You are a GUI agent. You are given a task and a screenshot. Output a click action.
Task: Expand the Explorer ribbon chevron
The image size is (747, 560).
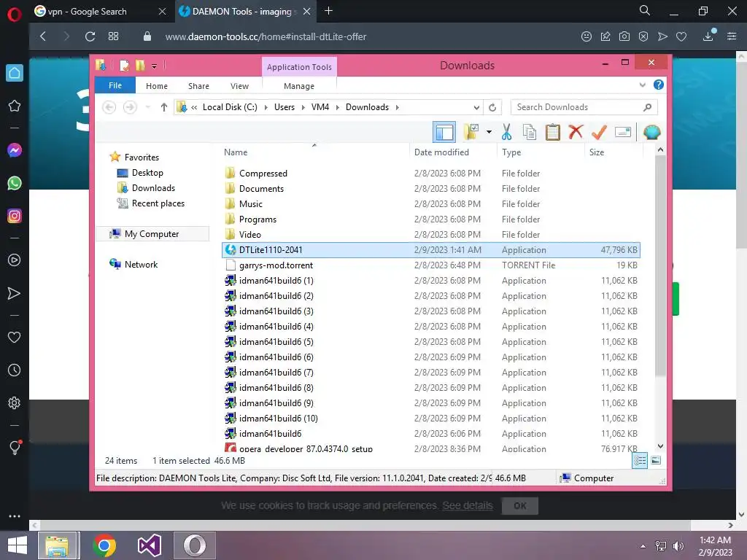(x=642, y=85)
